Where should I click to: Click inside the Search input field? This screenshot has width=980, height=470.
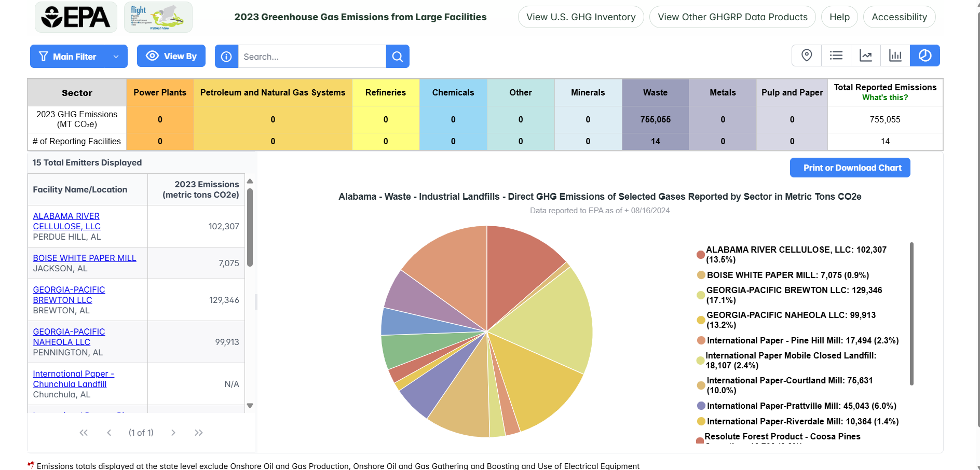tap(311, 56)
